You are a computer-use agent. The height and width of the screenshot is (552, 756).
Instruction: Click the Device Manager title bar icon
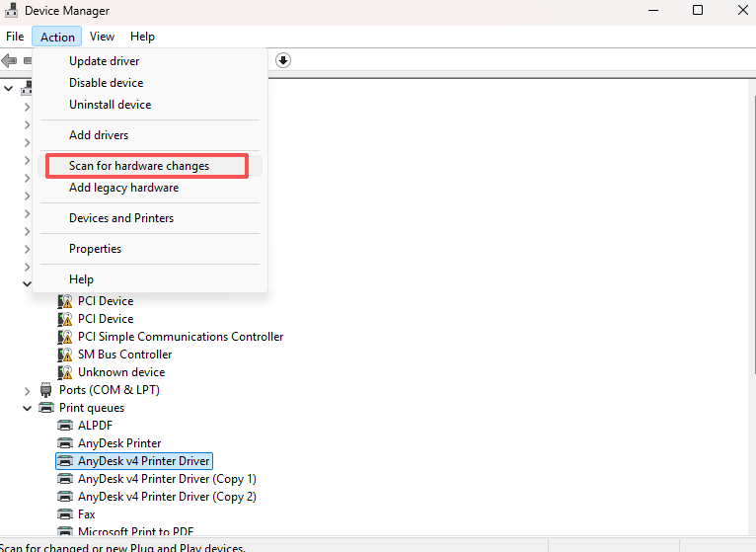[11, 10]
